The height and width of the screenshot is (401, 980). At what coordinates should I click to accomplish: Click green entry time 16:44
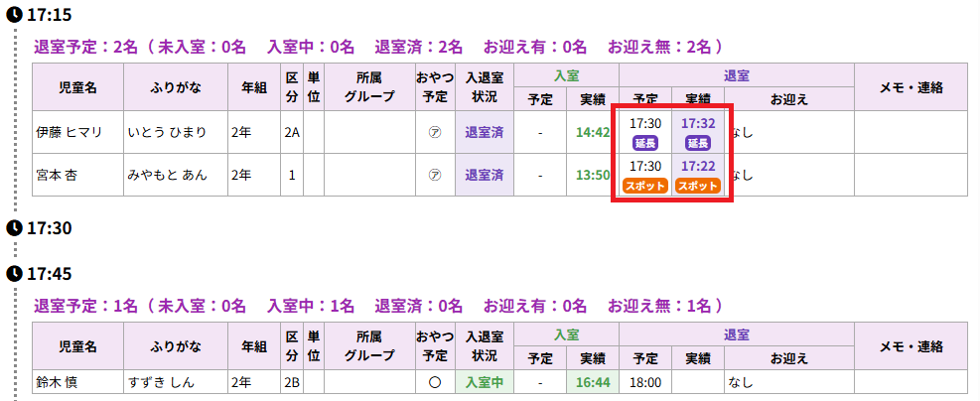tap(592, 381)
